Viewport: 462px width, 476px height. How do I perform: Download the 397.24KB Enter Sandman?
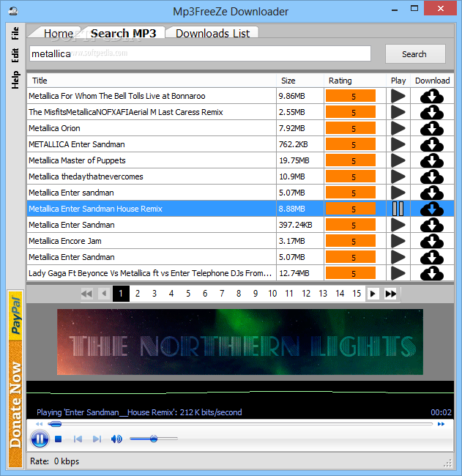coord(432,225)
